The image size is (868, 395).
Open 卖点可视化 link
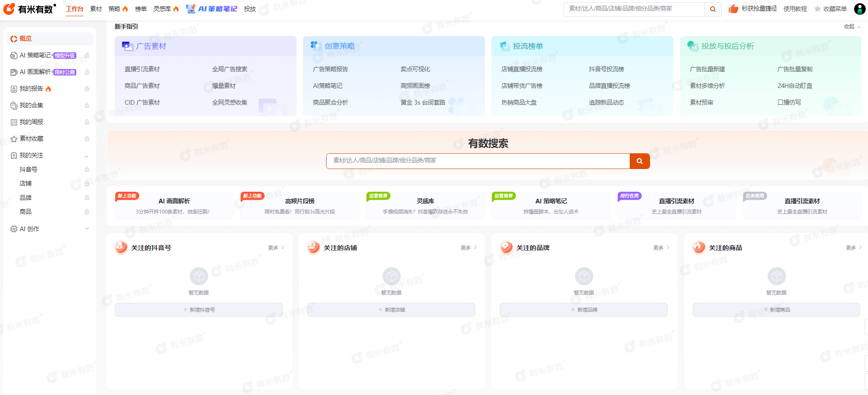click(x=415, y=69)
